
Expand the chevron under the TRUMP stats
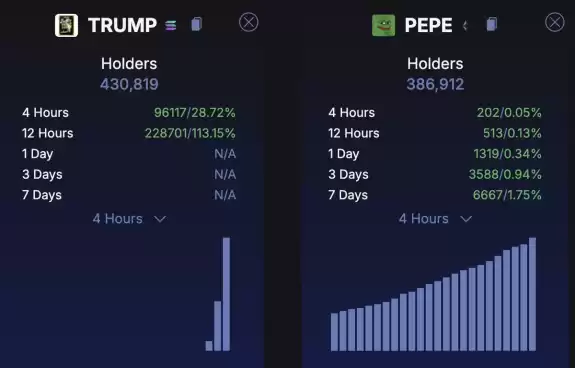click(x=160, y=219)
